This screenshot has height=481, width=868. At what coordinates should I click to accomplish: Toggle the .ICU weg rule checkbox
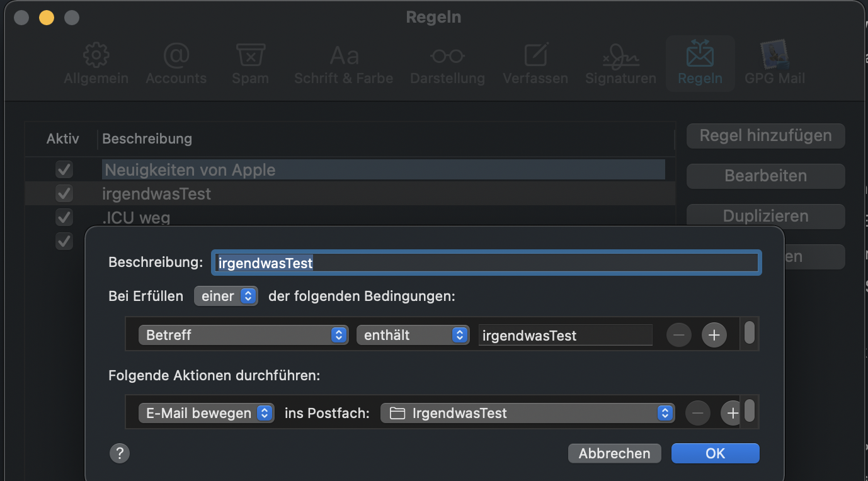[64, 217]
